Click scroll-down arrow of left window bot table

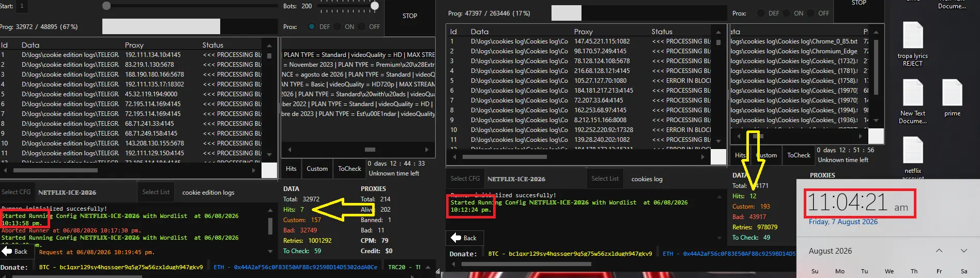[x=269, y=154]
